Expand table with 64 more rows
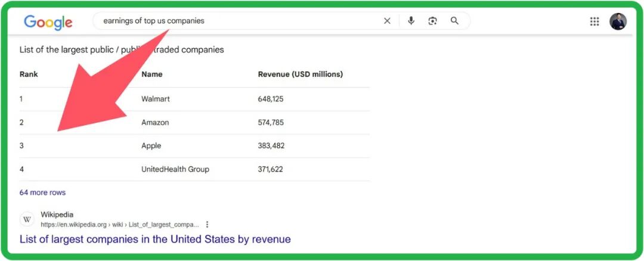 pyautogui.click(x=42, y=192)
